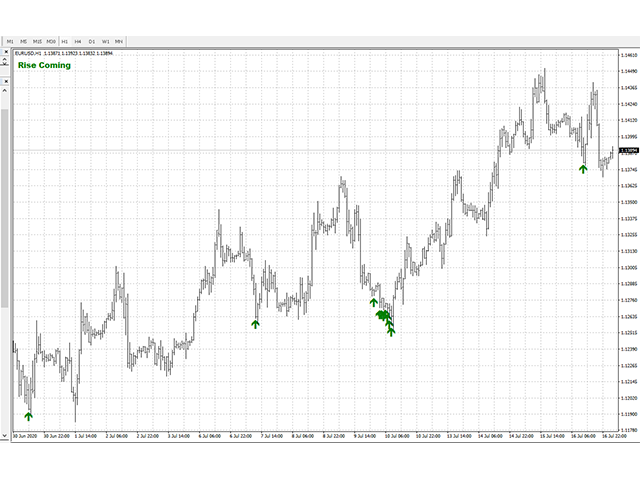Screen dimensions: 640x480
Task: Click '16 Jul 22:00' on time axis
Action: click(x=614, y=436)
